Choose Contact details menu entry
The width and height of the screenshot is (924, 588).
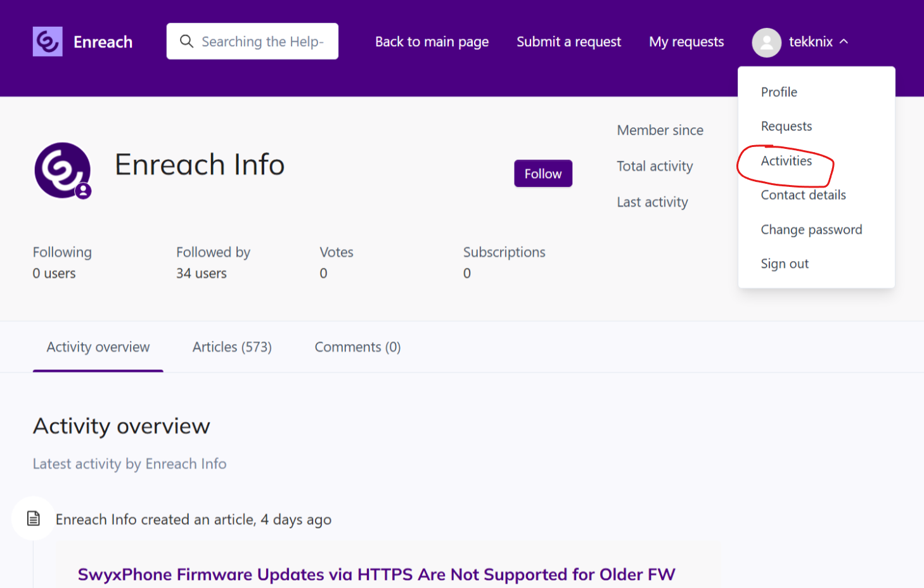coord(803,195)
